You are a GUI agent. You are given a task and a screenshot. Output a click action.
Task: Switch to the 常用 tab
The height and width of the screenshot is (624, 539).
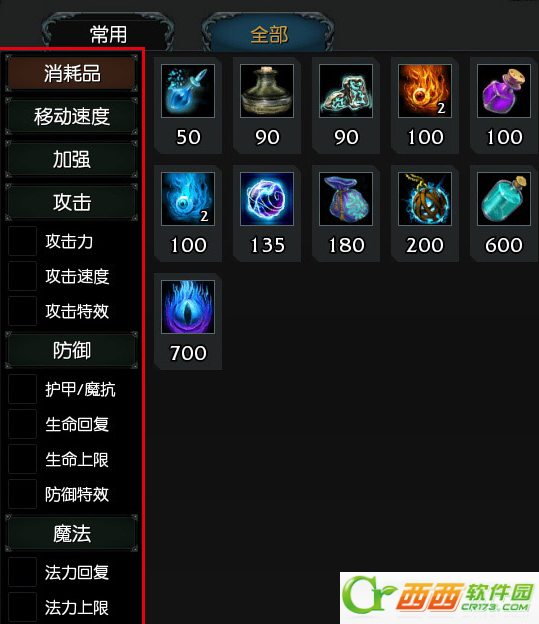[x=108, y=33]
